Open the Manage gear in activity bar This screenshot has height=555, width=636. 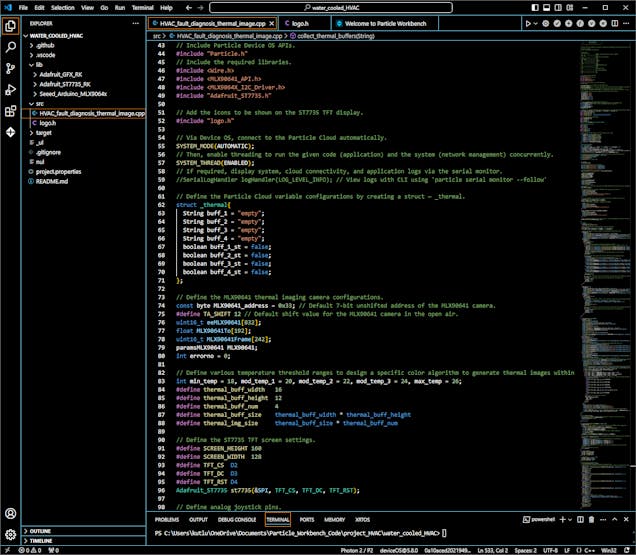[x=11, y=535]
